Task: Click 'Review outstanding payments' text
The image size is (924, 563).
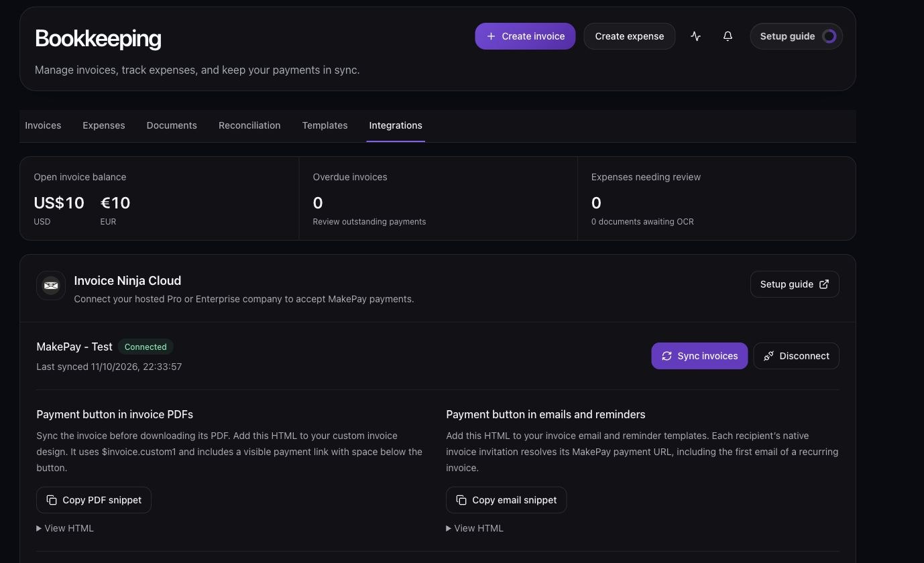Action: 369,222
